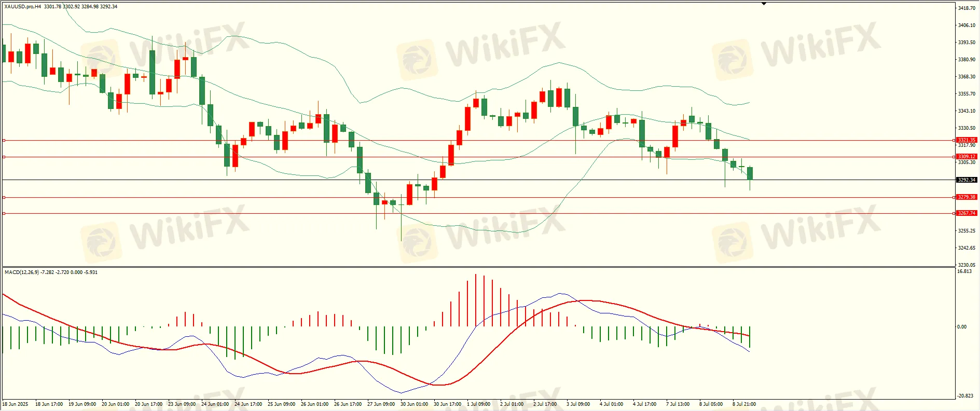The image size is (980, 411).
Task: Click the 20 Jun 17:00 time label
Action: [149, 404]
